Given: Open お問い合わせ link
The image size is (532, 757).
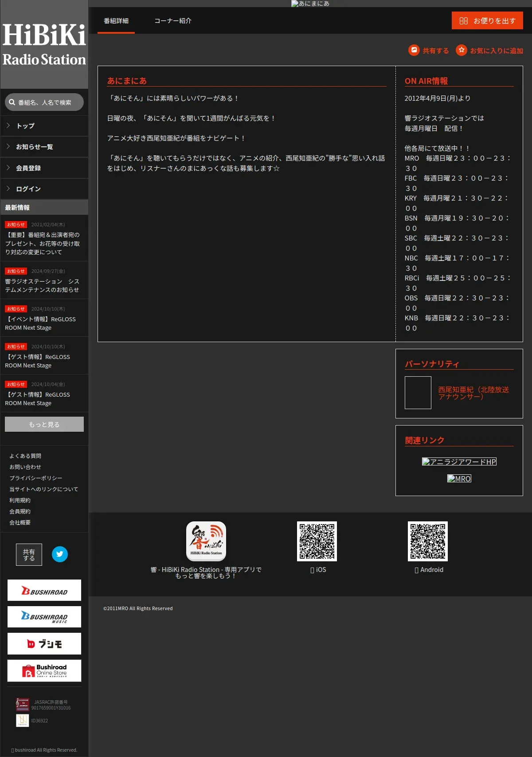Looking at the screenshot, I should (x=25, y=467).
